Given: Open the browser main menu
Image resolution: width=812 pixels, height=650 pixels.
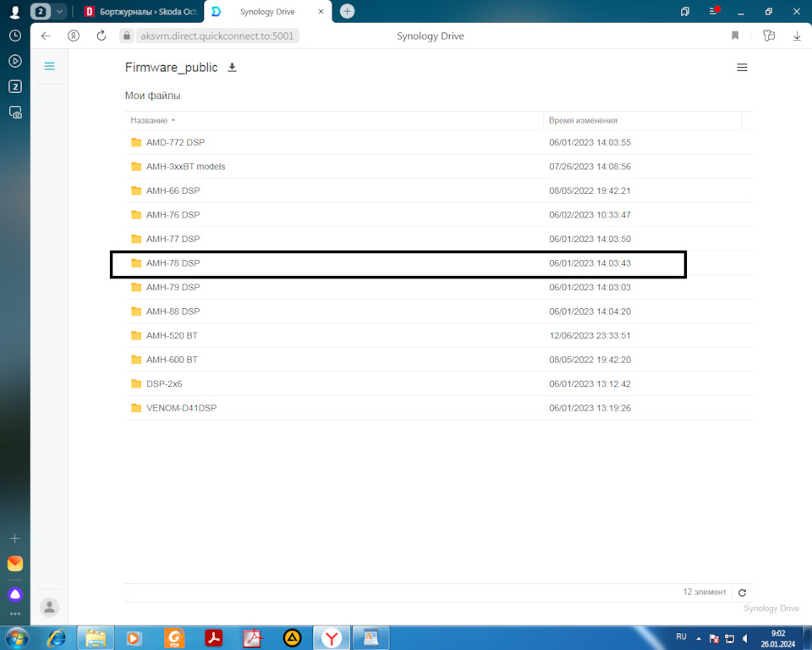Looking at the screenshot, I should tap(714, 11).
